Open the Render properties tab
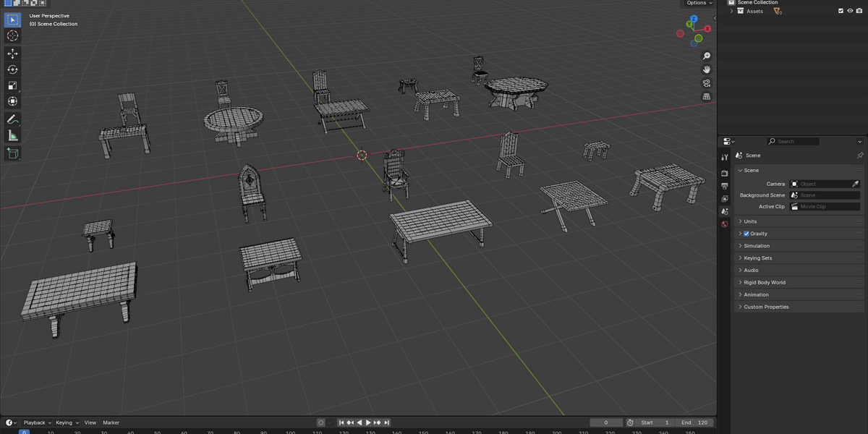 pyautogui.click(x=725, y=173)
